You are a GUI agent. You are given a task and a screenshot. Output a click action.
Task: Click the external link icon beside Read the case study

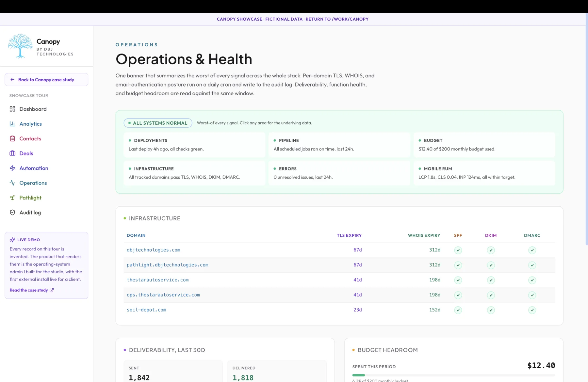pyautogui.click(x=52, y=290)
